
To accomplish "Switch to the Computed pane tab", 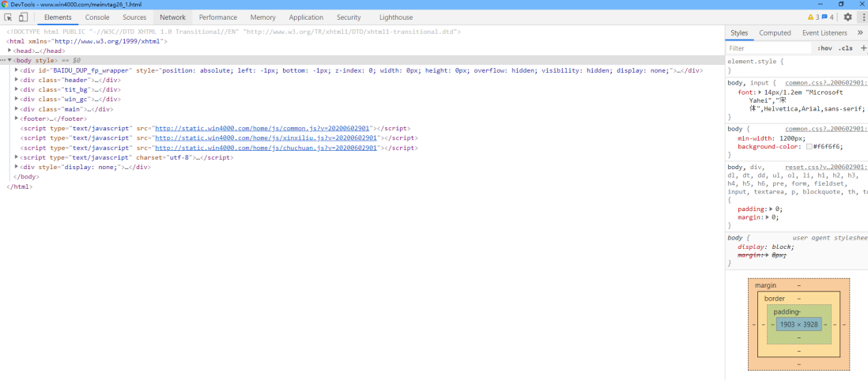I will click(x=775, y=33).
